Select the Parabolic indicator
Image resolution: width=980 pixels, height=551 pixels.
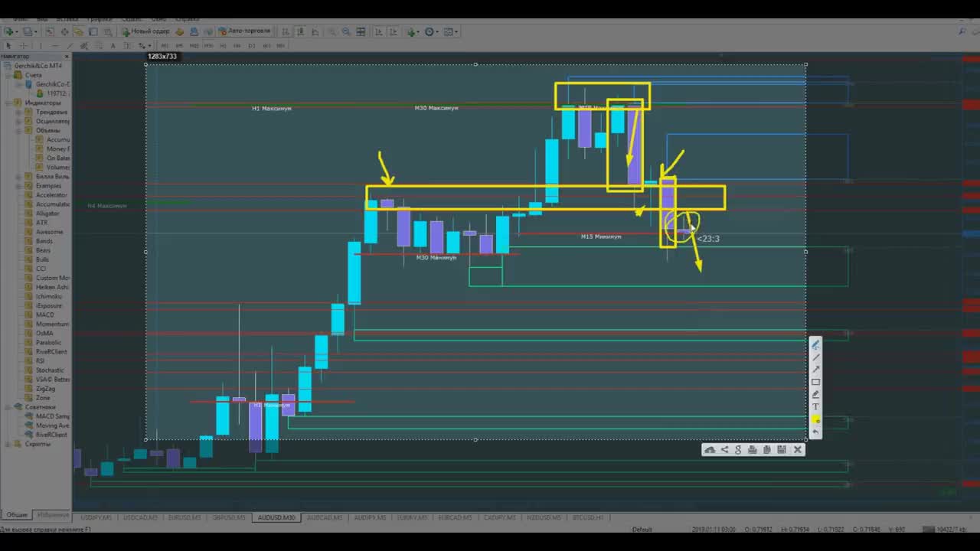click(x=48, y=343)
